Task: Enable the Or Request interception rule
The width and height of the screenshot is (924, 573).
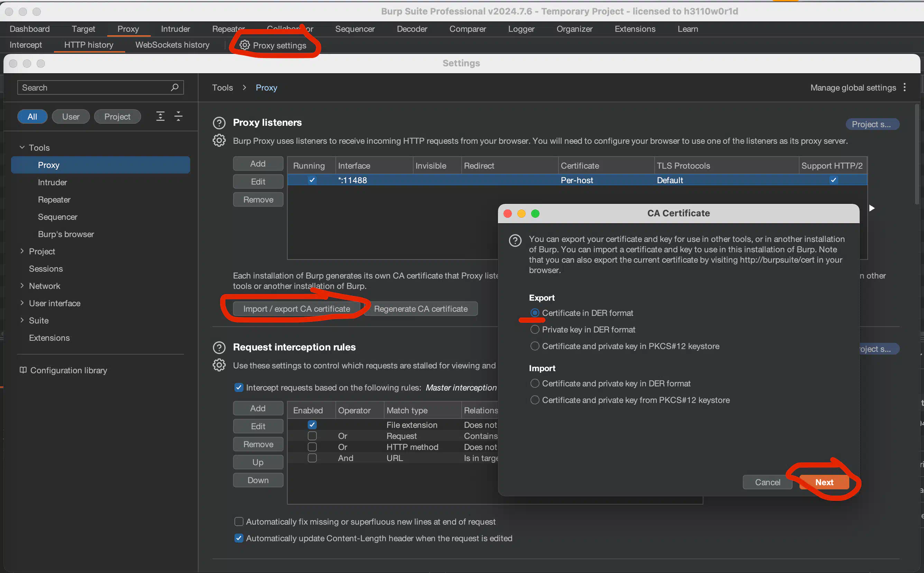Action: click(x=312, y=436)
